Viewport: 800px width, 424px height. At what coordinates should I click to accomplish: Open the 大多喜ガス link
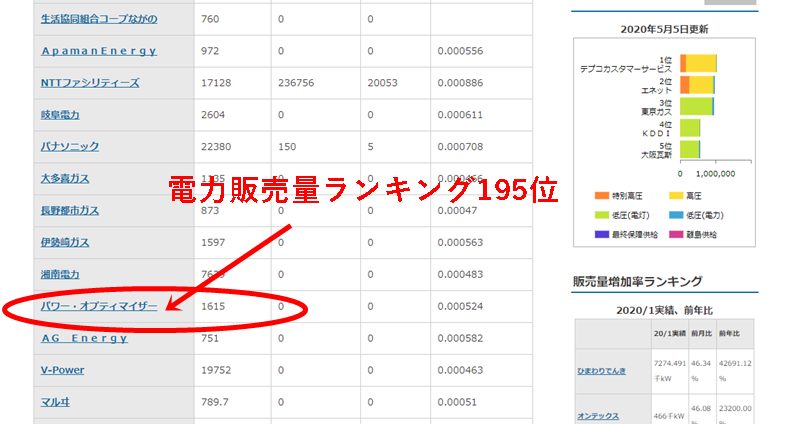click(x=65, y=179)
